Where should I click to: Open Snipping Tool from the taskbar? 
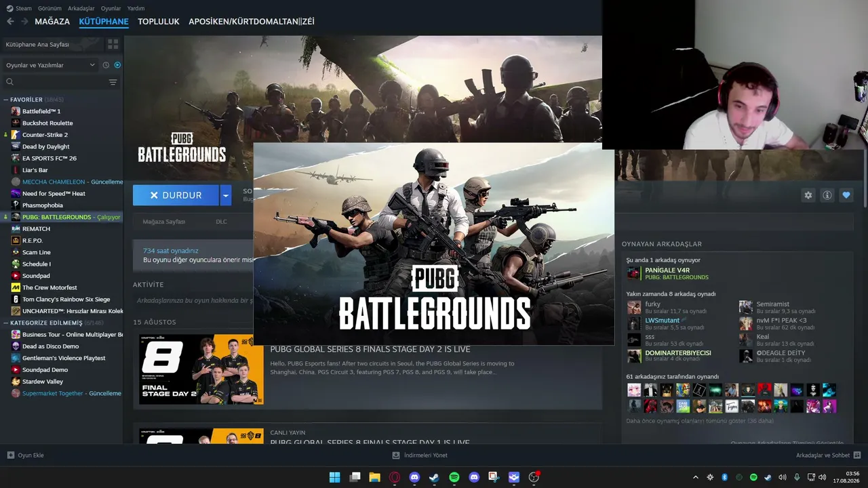pos(494,477)
